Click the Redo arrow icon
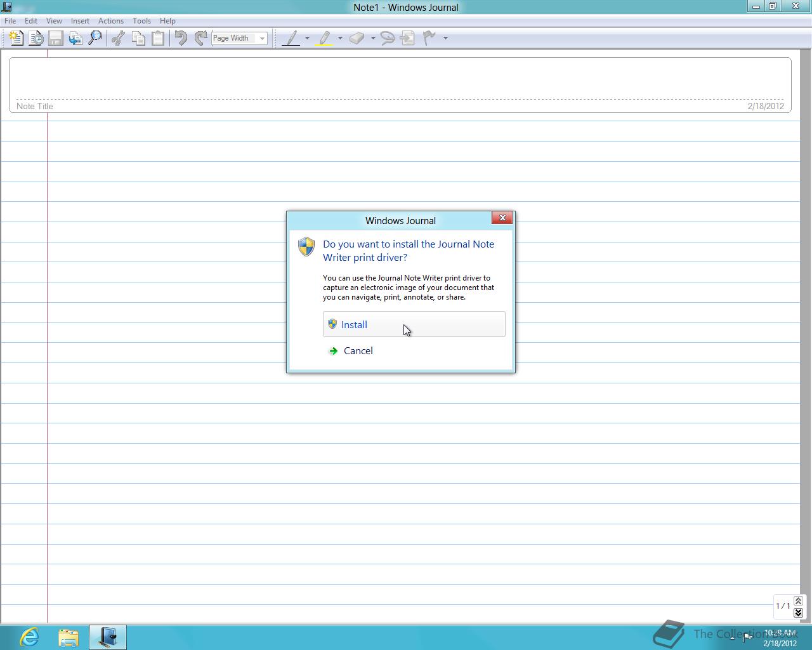 coord(200,38)
